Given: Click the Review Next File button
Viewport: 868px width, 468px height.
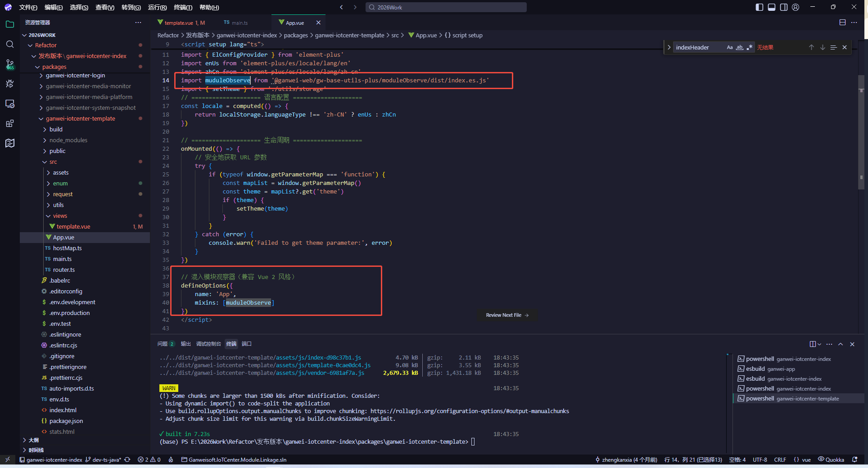Looking at the screenshot, I should pos(507,315).
